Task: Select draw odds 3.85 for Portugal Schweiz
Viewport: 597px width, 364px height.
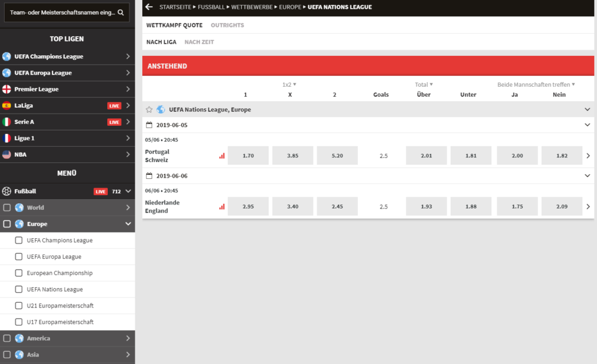Action: pos(293,156)
